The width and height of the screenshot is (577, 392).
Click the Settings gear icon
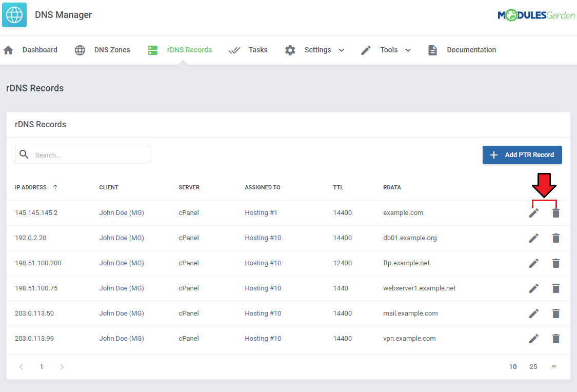pos(290,50)
